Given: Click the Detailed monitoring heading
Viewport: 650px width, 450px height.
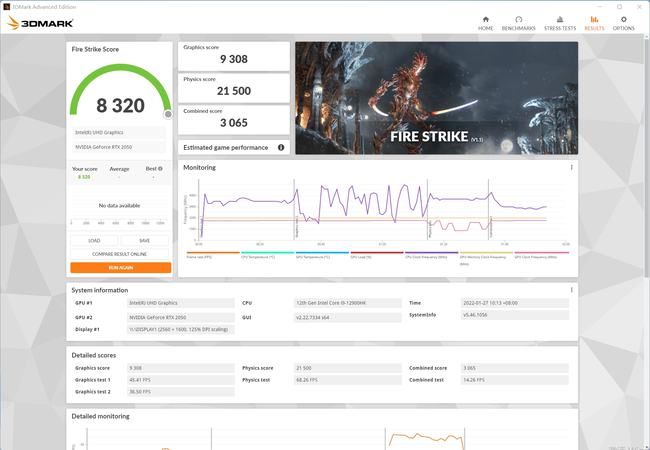Looking at the screenshot, I should [100, 416].
